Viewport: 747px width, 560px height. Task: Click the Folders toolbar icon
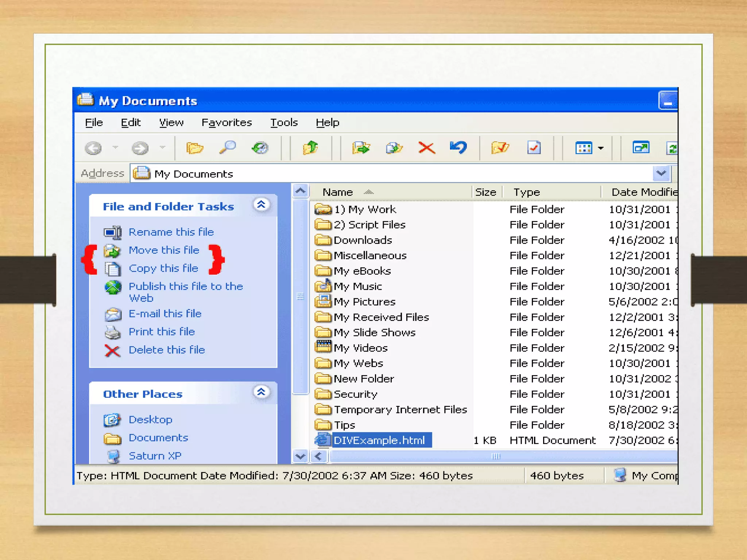pos(194,148)
